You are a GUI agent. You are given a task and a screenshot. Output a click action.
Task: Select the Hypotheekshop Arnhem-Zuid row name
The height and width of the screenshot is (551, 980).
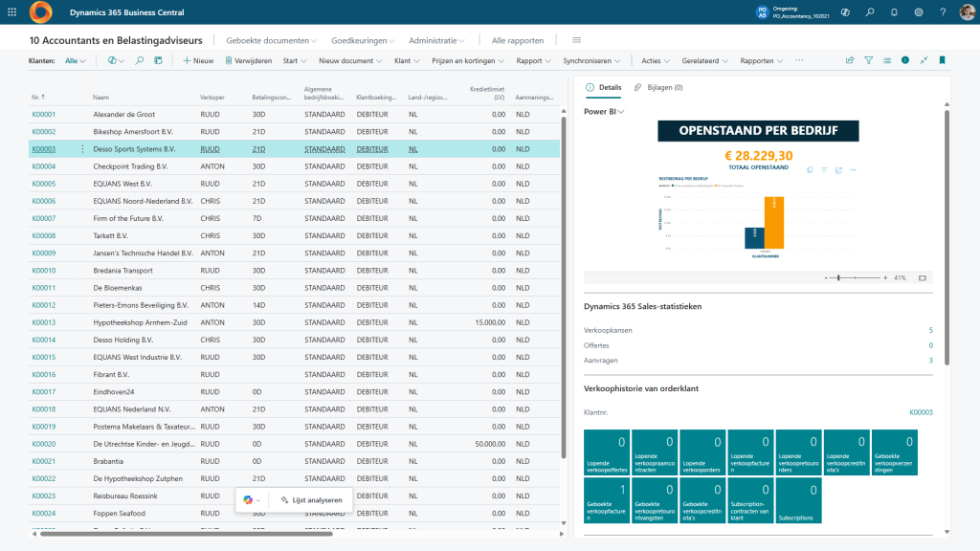coord(140,322)
